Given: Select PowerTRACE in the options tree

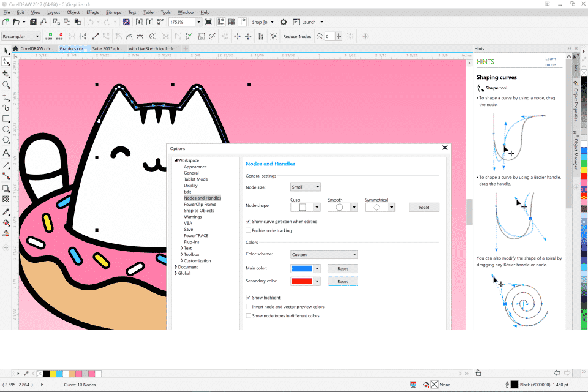Looking at the screenshot, I should (x=196, y=236).
